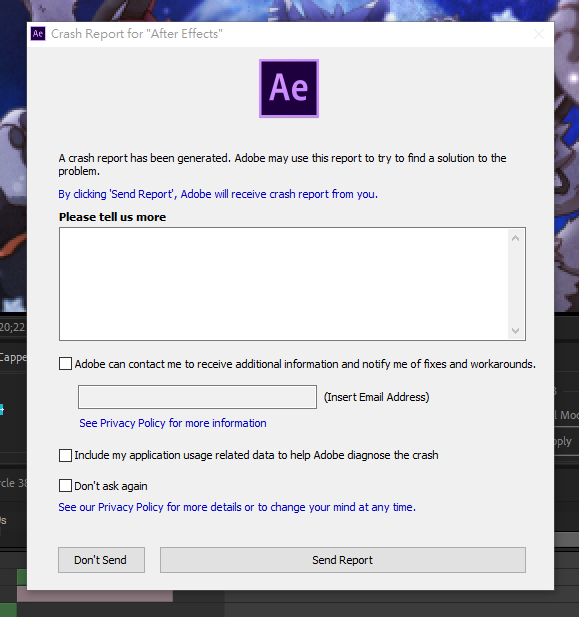Click the 'Send Report' button
Image resolution: width=579 pixels, height=617 pixels.
point(342,560)
